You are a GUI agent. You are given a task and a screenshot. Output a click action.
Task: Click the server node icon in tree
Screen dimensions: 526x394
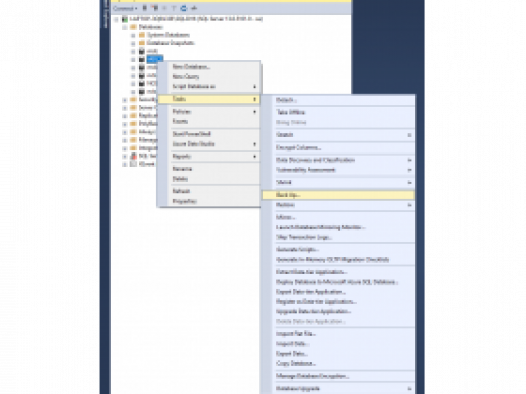pyautogui.click(x=125, y=19)
